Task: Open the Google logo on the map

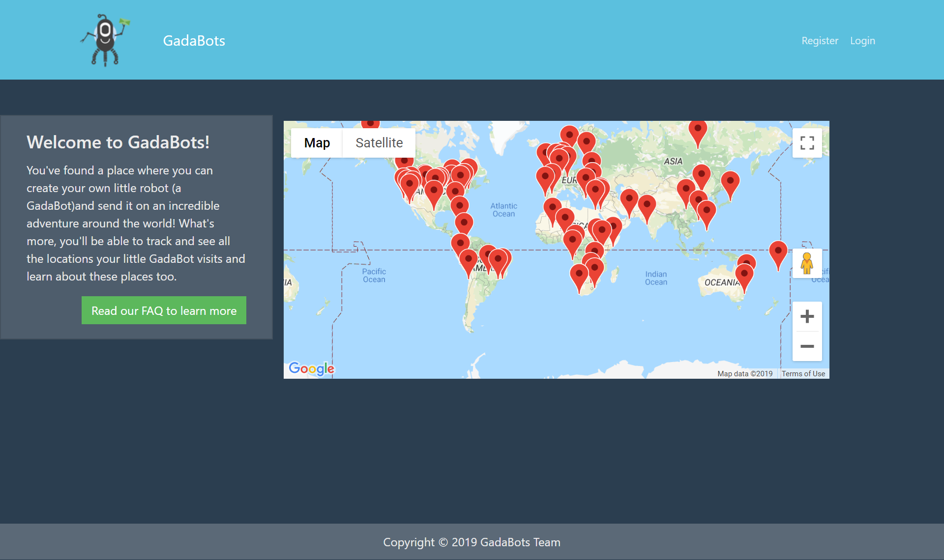Action: click(312, 368)
